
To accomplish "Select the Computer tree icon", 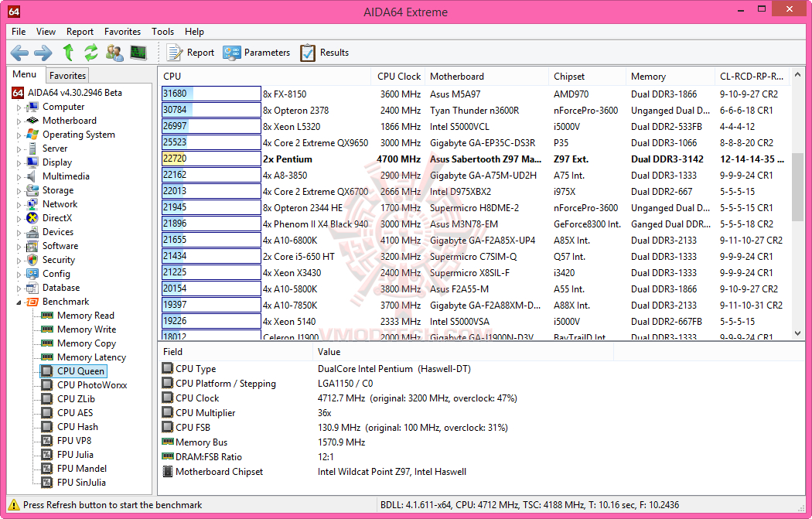I will pos(32,107).
